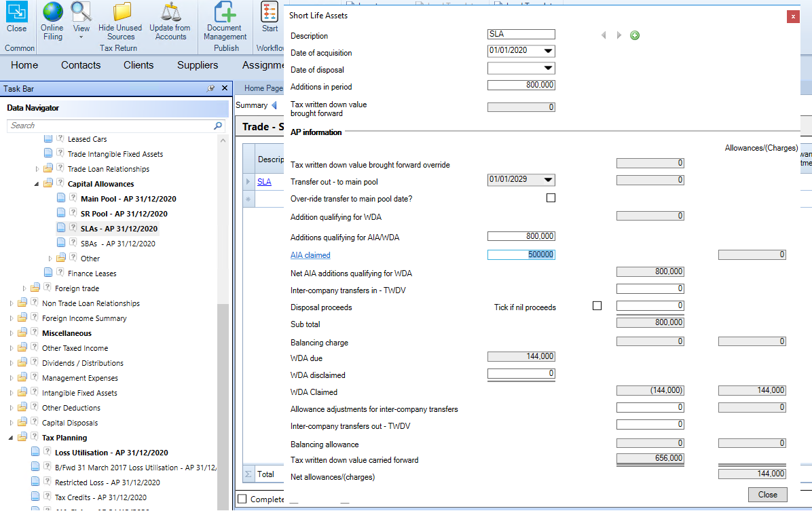Tick the nil proceeds checkbox
812x511 pixels.
click(597, 306)
